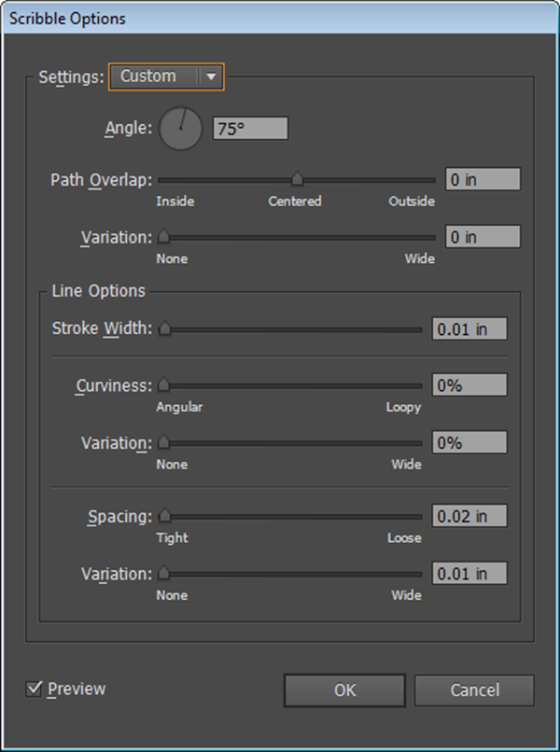Click the Spacing Variation value field
Viewport: 560px width, 752px height.
point(469,573)
